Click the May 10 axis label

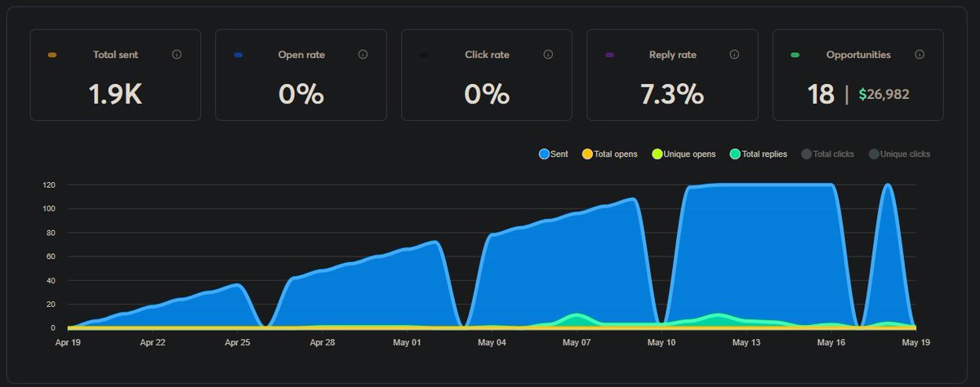click(661, 343)
